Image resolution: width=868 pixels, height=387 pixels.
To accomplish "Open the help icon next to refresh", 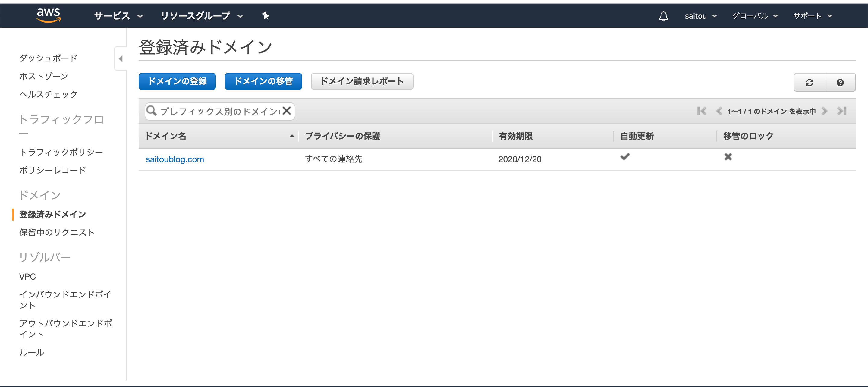I will click(840, 82).
